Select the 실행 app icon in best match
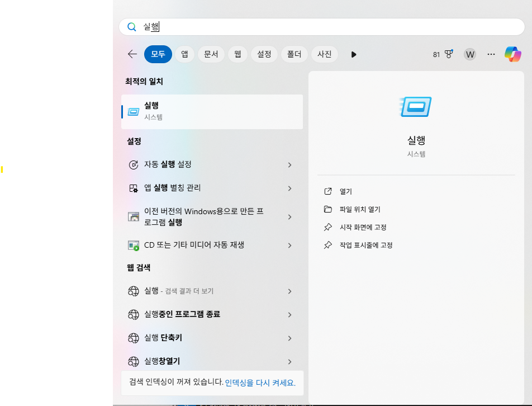This screenshot has width=532, height=406. coord(133,111)
